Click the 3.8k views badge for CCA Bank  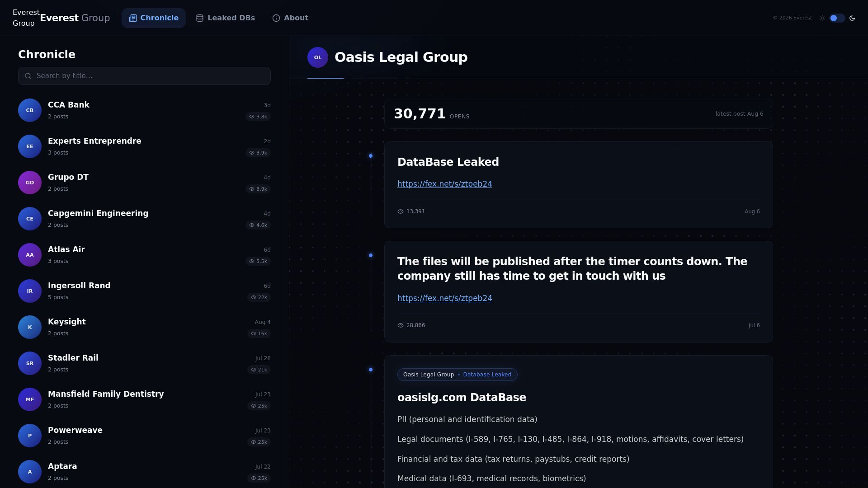coord(258,117)
